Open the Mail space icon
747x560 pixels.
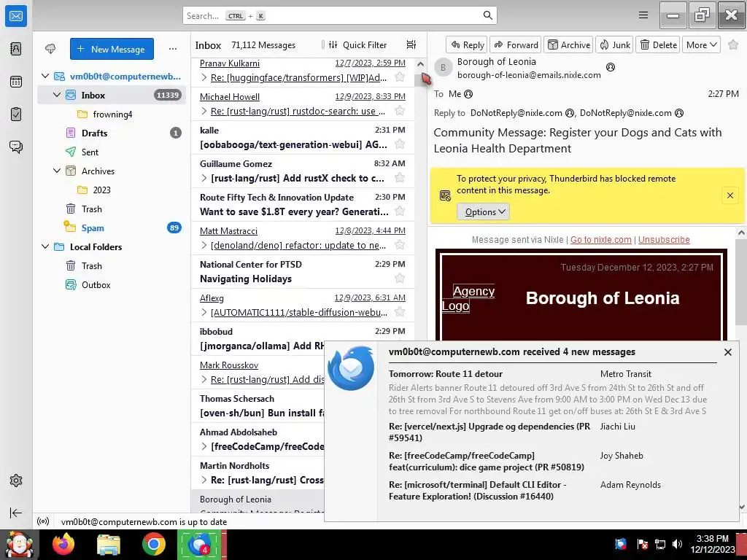coord(16,16)
